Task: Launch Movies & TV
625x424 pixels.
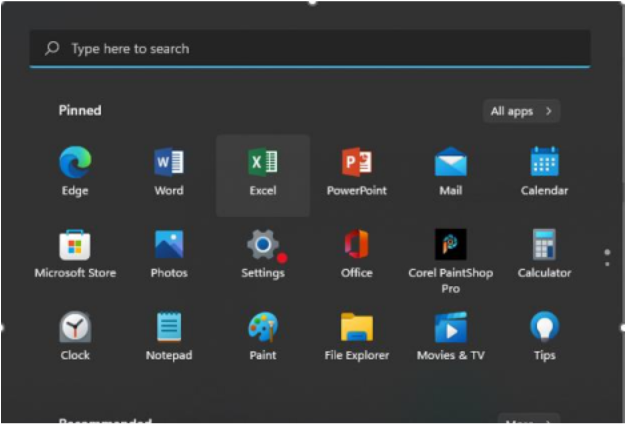Action: (x=450, y=327)
